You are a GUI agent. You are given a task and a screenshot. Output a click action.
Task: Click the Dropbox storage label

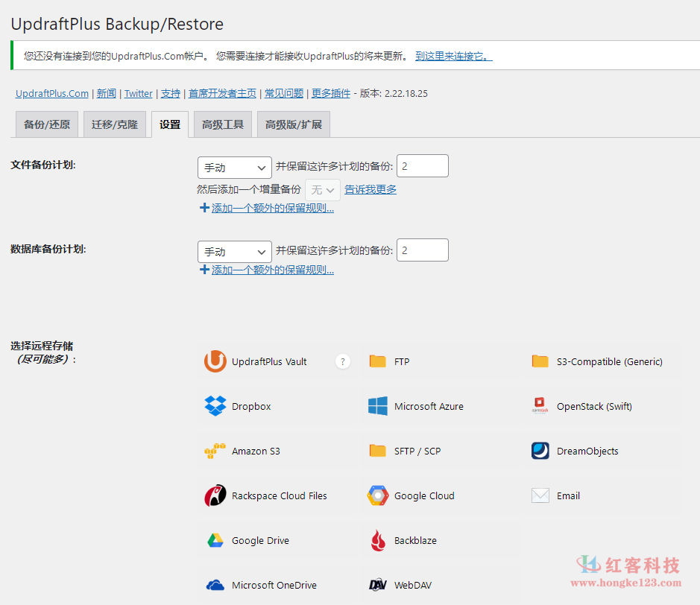pyautogui.click(x=251, y=407)
